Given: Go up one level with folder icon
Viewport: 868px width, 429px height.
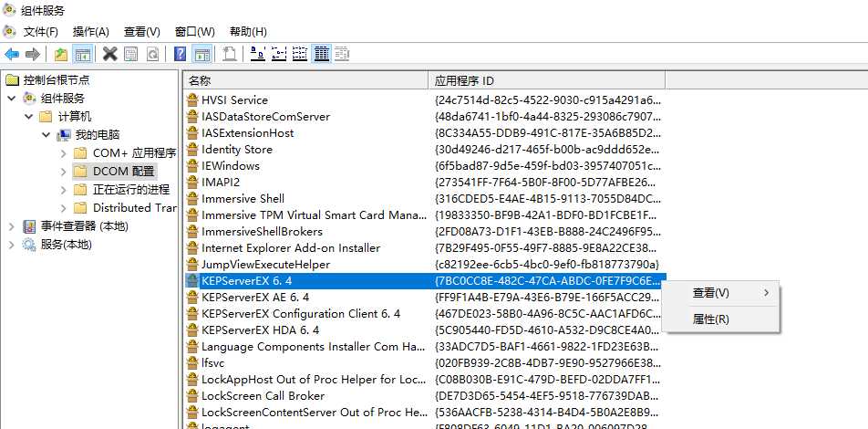Looking at the screenshot, I should coord(61,54).
